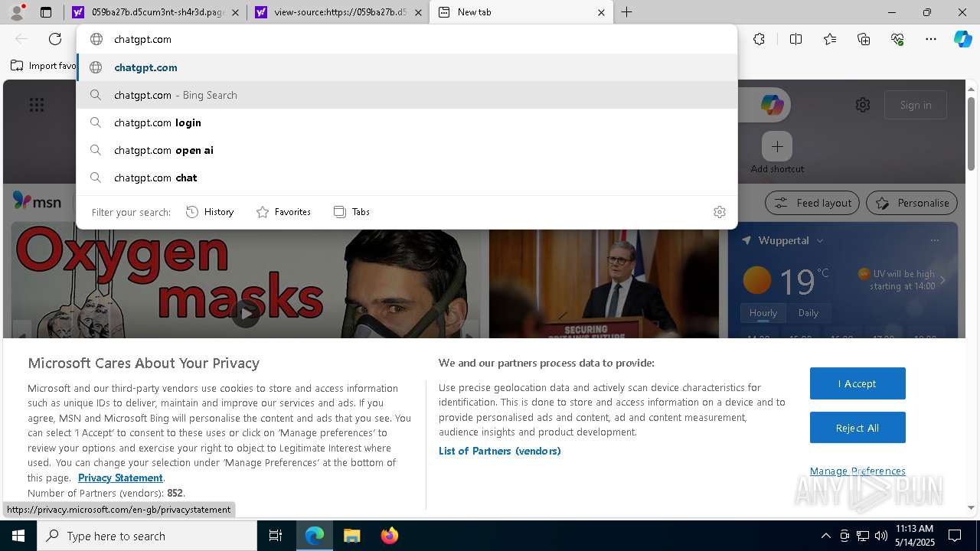Close the New tab tab
Image resolution: width=980 pixels, height=551 pixels.
click(x=601, y=12)
